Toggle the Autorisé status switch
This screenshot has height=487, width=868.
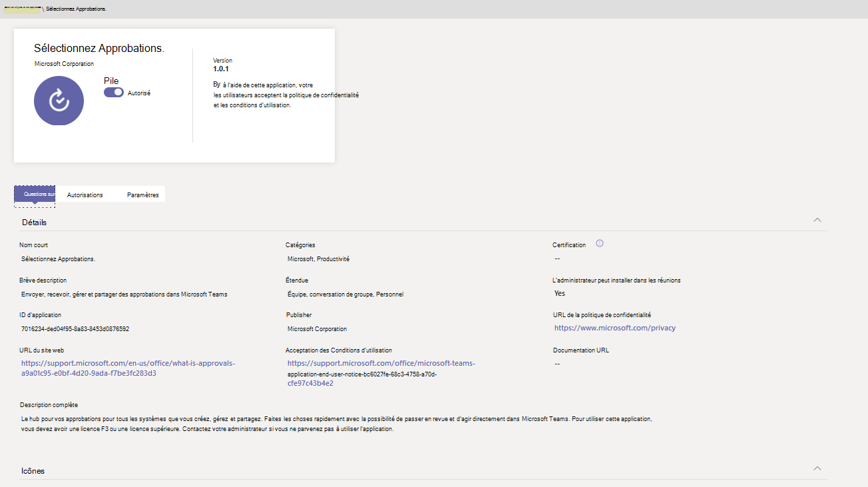(x=114, y=93)
